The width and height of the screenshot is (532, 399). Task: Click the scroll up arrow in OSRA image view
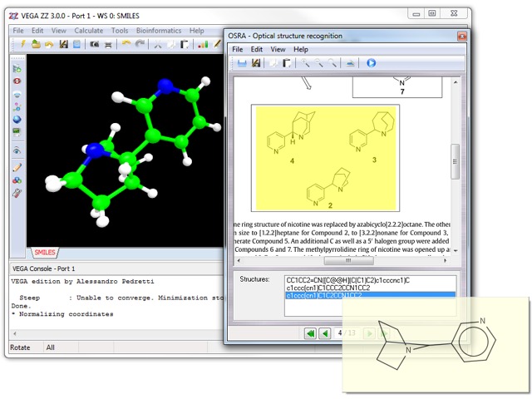click(456, 82)
